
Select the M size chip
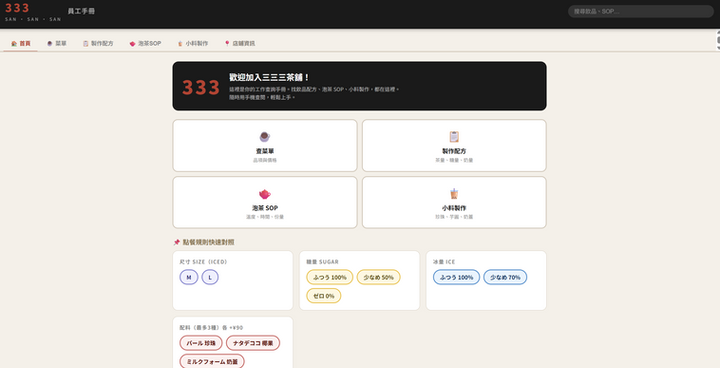[189, 277]
